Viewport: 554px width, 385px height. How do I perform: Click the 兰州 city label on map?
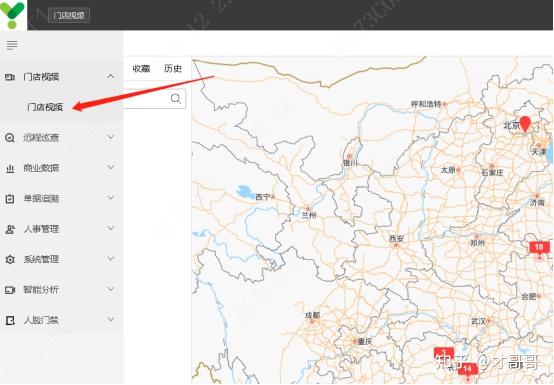click(x=309, y=215)
